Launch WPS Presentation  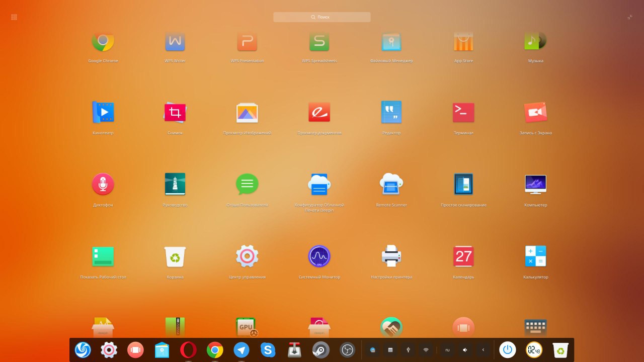tap(247, 42)
